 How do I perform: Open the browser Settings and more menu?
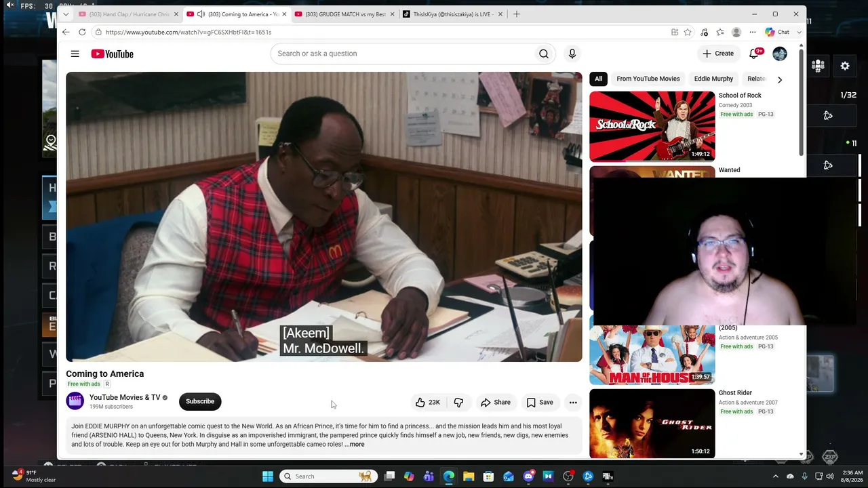coord(752,32)
